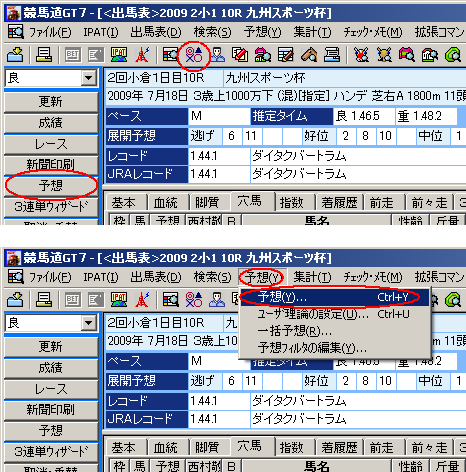
Task: Open 出馬表(D) menu in upper screenshot
Action: coord(156,32)
